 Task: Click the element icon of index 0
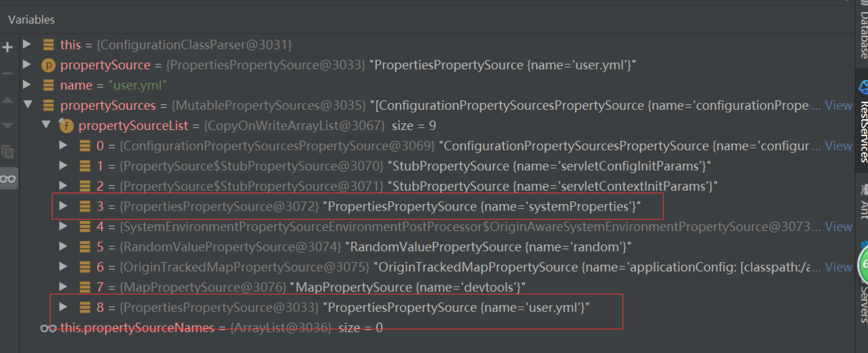pos(85,146)
